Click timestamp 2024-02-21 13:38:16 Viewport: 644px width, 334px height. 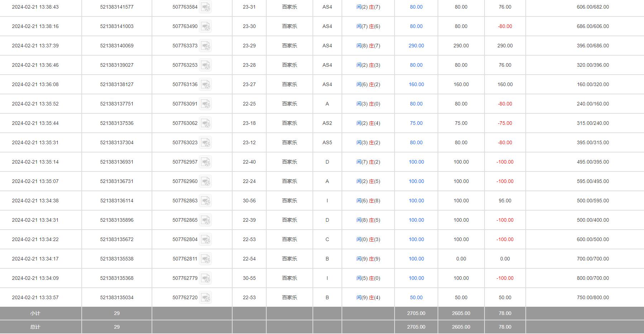point(35,26)
